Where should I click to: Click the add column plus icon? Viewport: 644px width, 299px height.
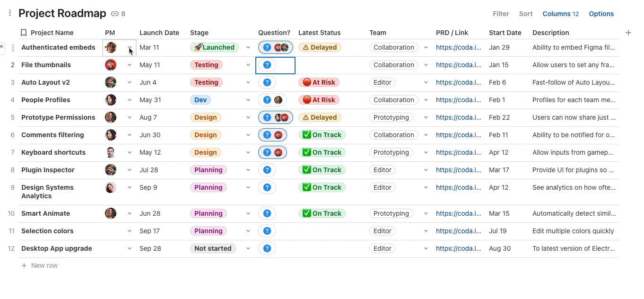click(628, 33)
